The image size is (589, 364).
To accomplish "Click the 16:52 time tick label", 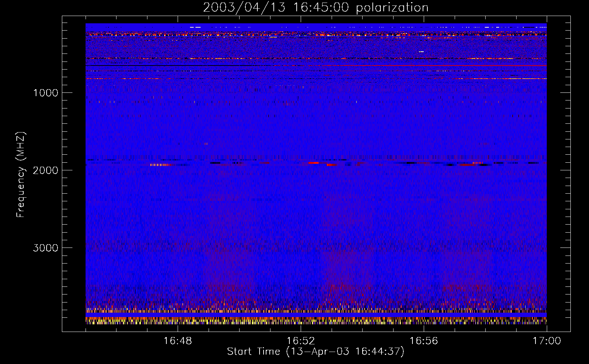I will (301, 341).
